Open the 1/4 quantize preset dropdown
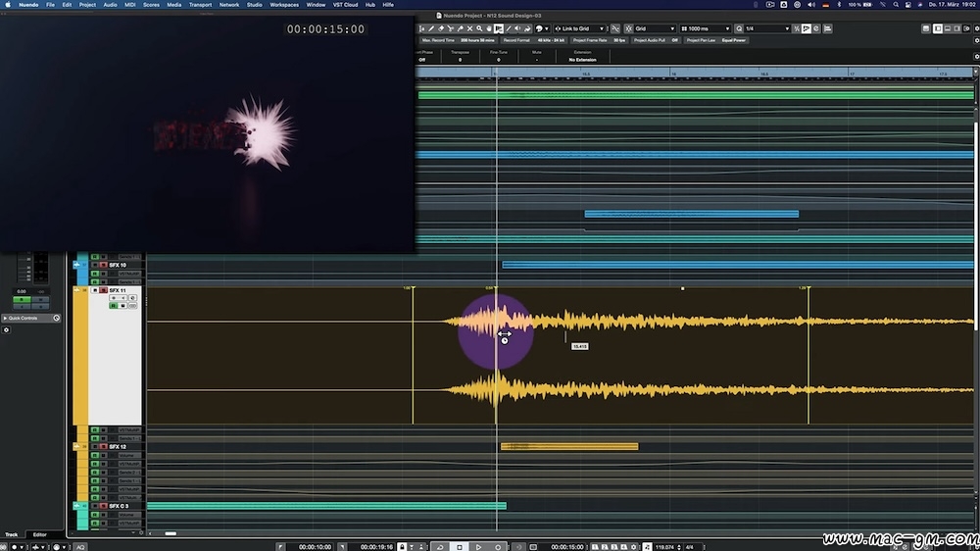This screenshot has width=980, height=551. [x=767, y=28]
